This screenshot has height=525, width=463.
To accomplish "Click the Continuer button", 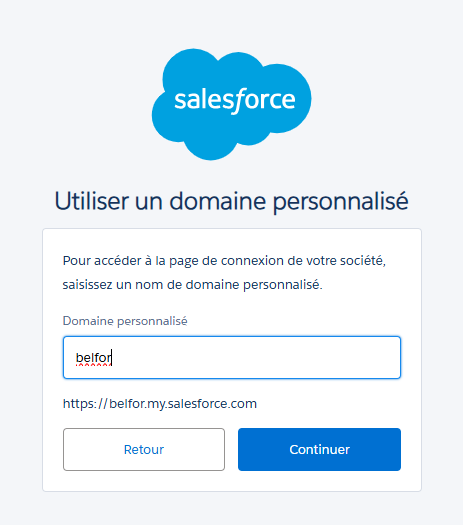I will [x=319, y=449].
